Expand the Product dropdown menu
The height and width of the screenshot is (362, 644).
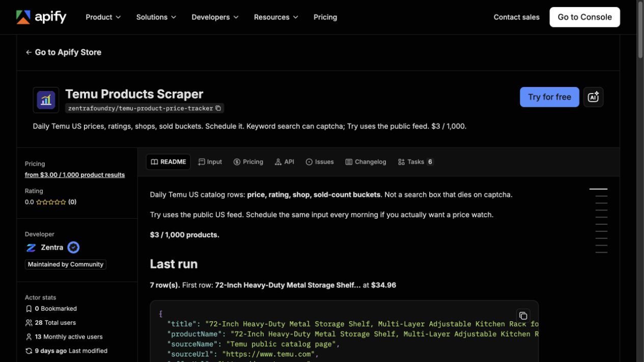tap(103, 17)
